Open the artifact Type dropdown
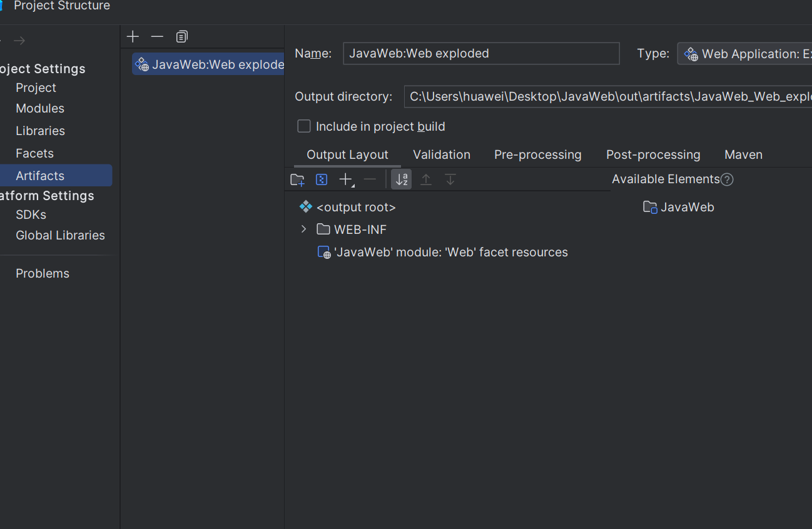This screenshot has height=529, width=812. pos(744,54)
